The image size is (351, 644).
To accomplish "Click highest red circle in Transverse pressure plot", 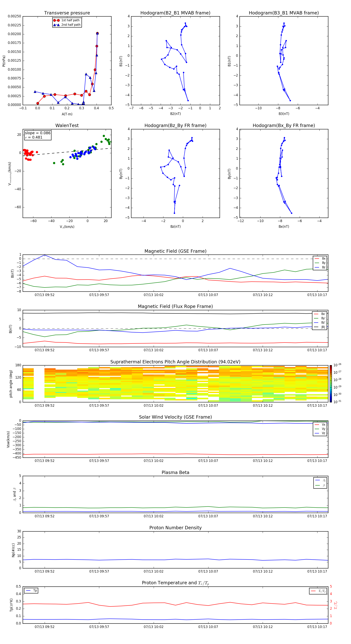I will pos(97,33).
